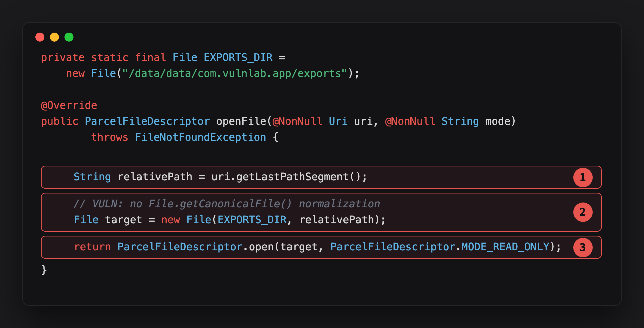Viewport: 644px width, 328px height.
Task: Click the closing brace of the method
Action: tap(44, 270)
